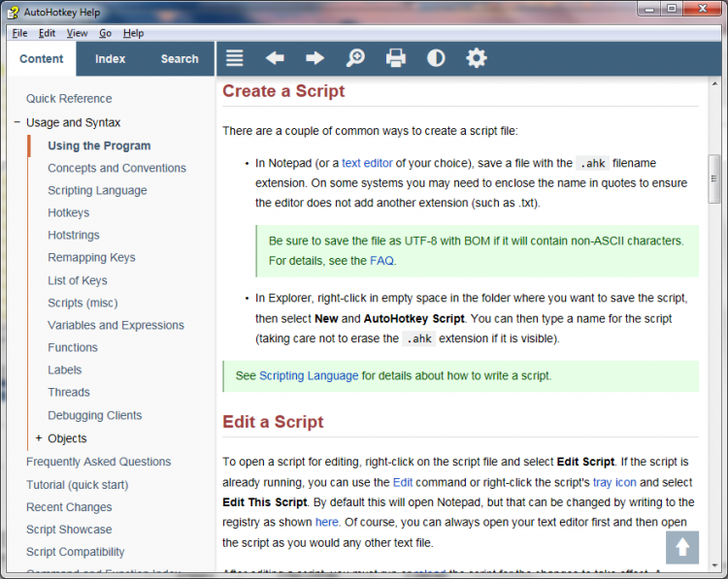Open the 'tray icon' link
The image size is (728, 579).
point(614,482)
